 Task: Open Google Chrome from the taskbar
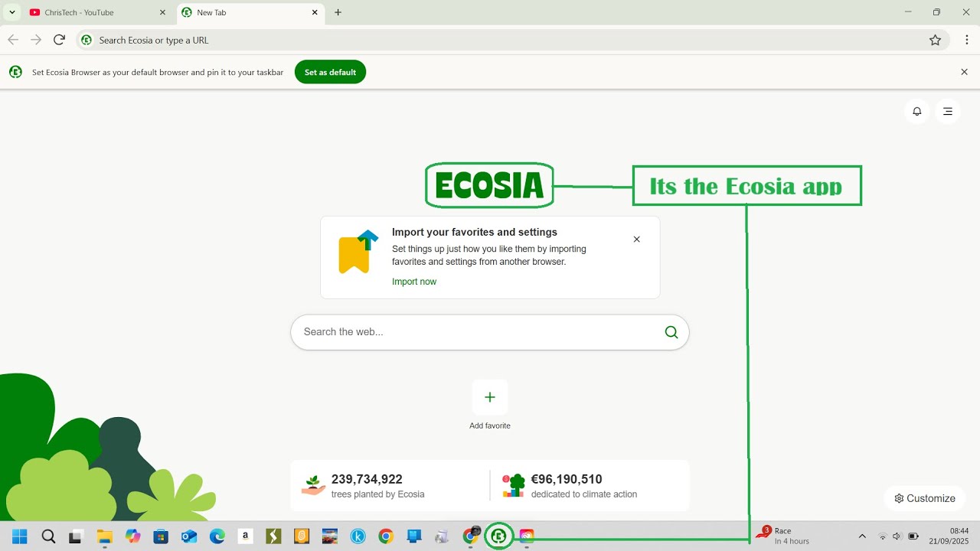tap(386, 536)
